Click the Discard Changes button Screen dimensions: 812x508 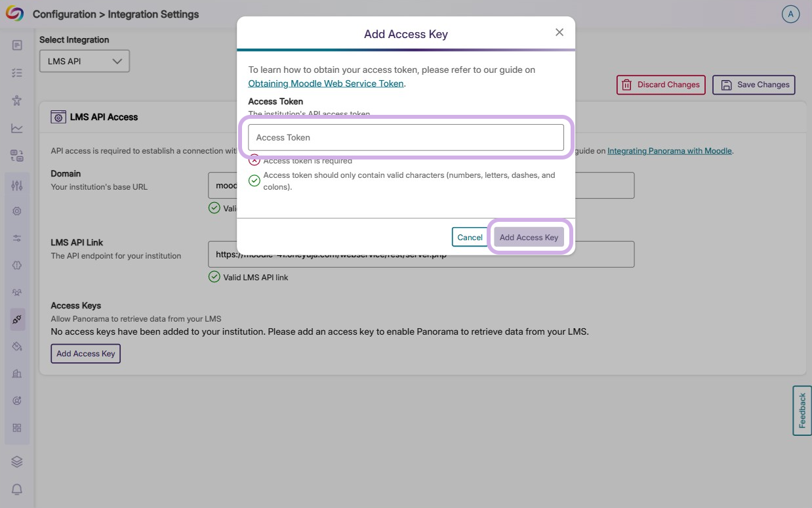pos(661,85)
